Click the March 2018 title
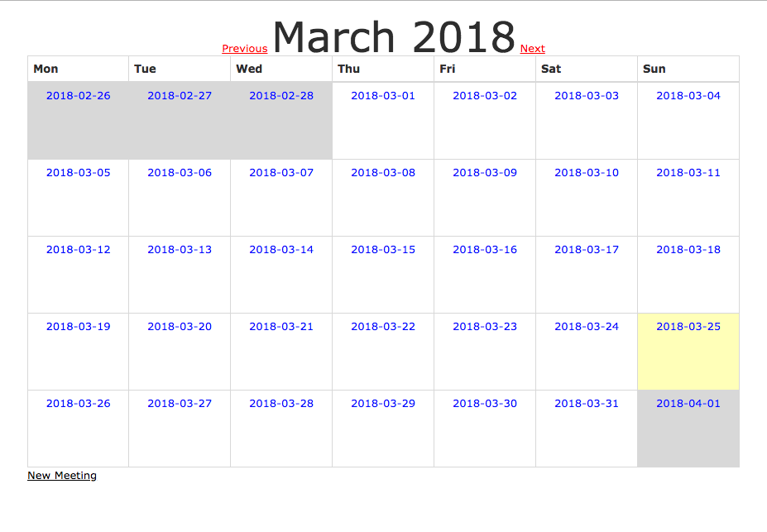Image resolution: width=767 pixels, height=532 pixels. 393,35
